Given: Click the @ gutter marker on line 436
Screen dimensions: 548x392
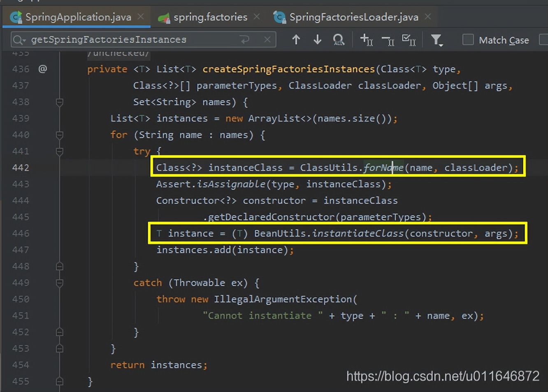Looking at the screenshot, I should [42, 69].
